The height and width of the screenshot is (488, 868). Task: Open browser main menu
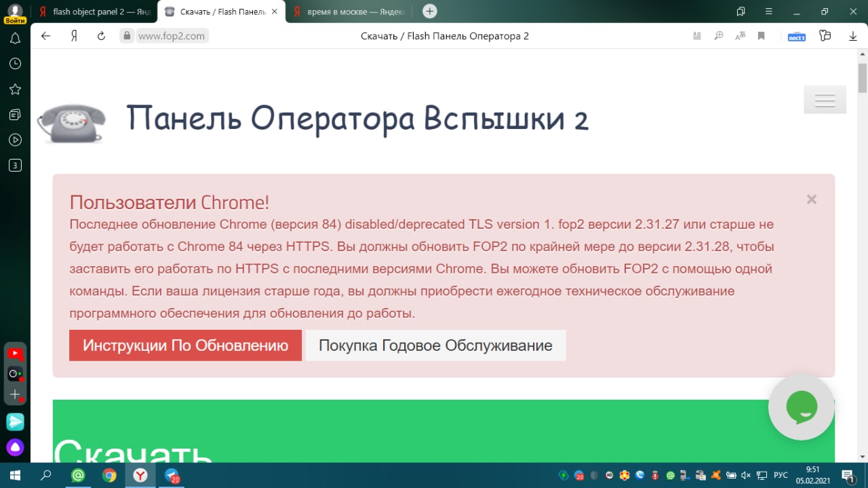click(768, 11)
